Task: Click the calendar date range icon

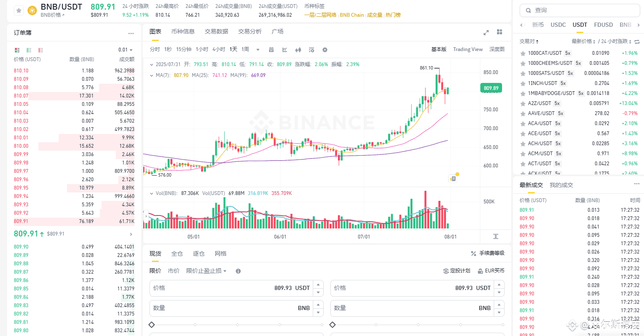Action: pyautogui.click(x=271, y=50)
